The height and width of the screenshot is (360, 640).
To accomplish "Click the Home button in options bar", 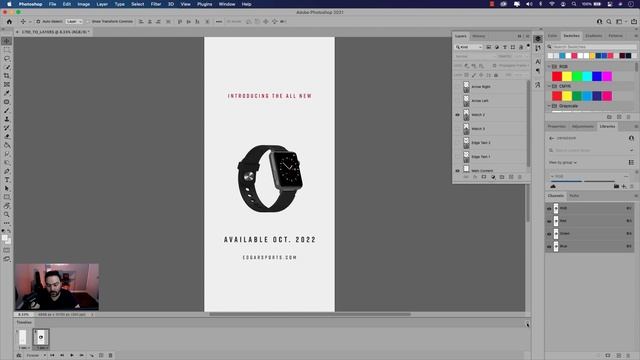I will pos(9,22).
